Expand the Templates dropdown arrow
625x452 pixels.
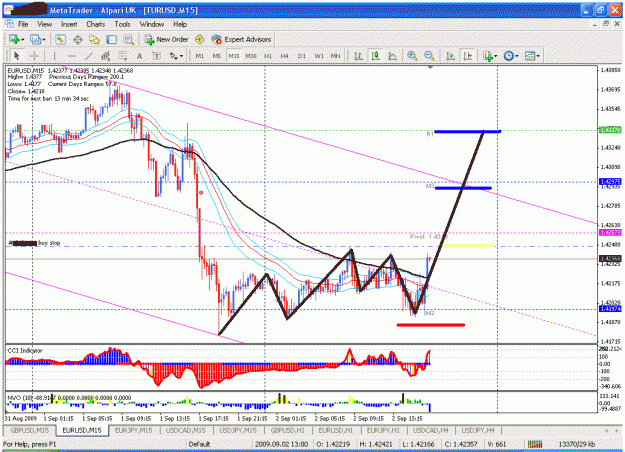538,56
